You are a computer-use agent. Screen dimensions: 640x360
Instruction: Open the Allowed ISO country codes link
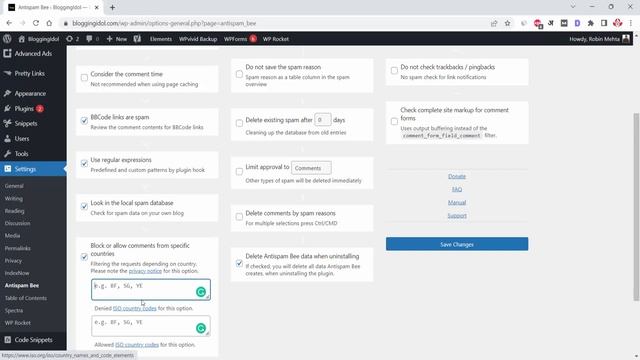point(137,345)
